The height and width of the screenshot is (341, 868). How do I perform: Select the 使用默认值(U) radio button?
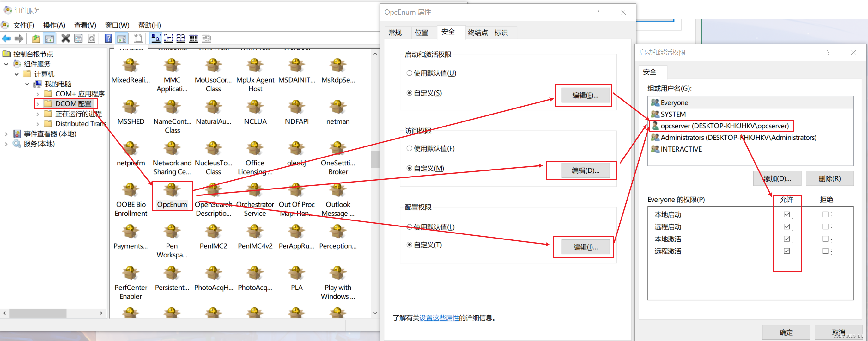pos(410,73)
